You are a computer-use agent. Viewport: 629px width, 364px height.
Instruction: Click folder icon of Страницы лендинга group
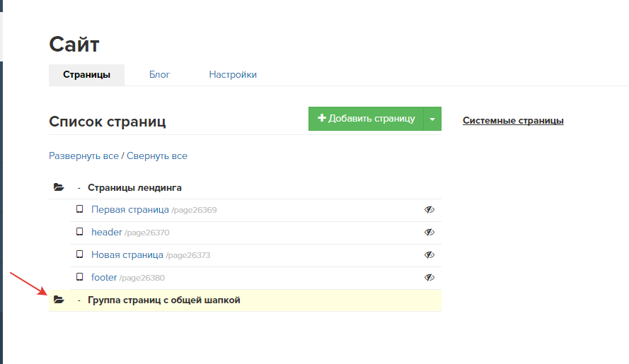[59, 187]
